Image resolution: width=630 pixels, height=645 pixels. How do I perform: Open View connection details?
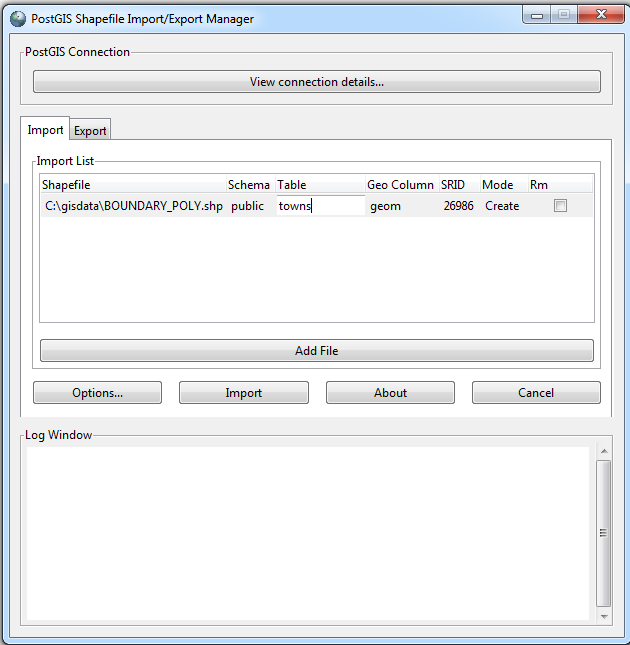click(x=317, y=81)
